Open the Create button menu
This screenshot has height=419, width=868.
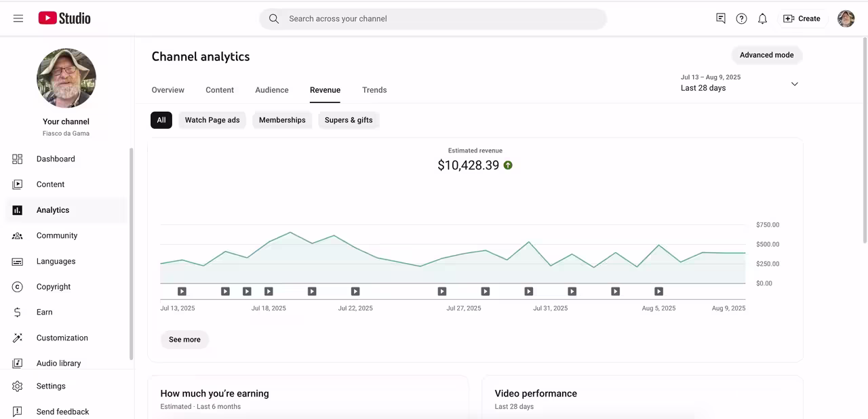point(802,18)
